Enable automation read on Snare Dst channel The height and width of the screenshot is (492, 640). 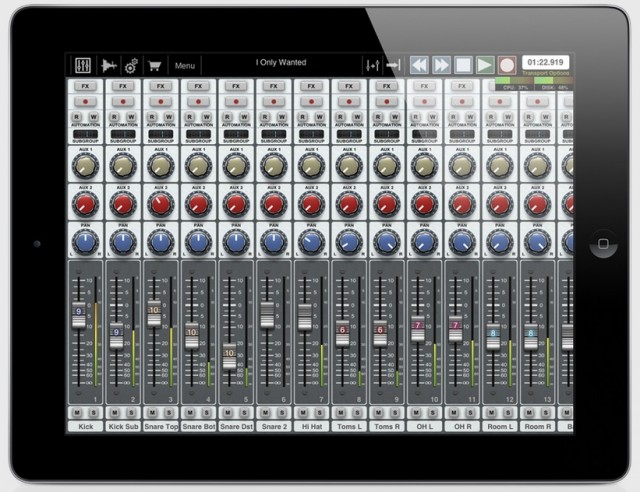[x=227, y=117]
